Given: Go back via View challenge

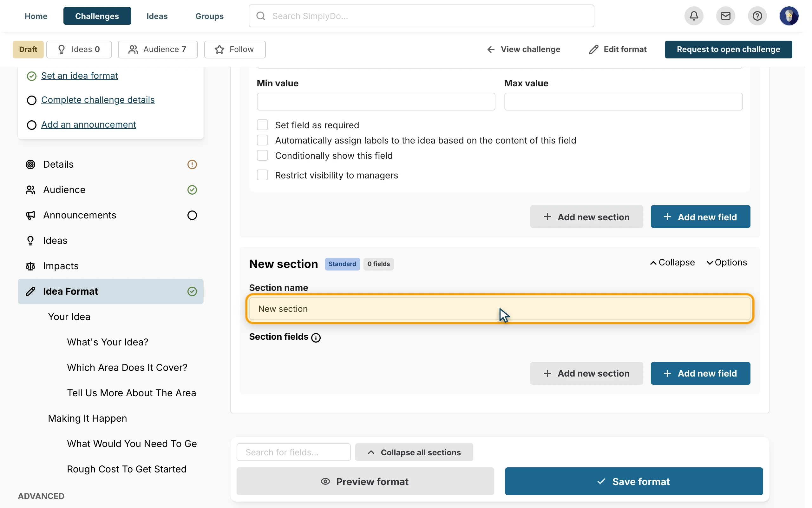Looking at the screenshot, I should [x=523, y=50].
